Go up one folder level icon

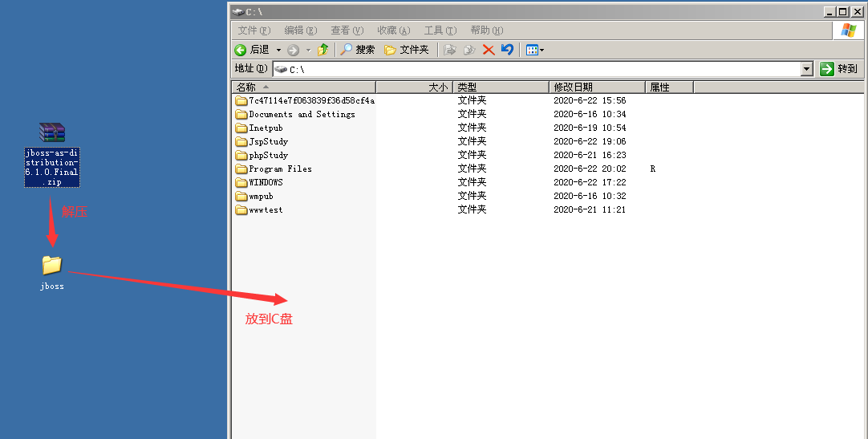(x=323, y=50)
